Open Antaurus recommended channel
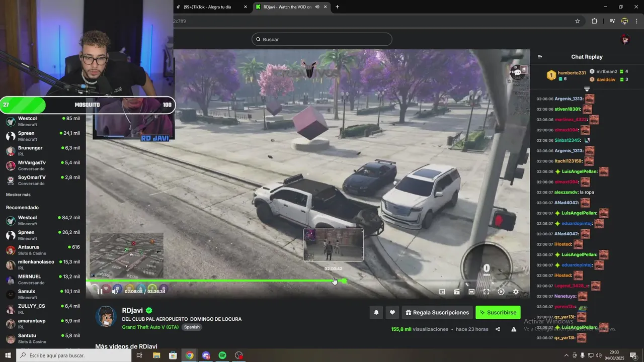Image resolution: width=644 pixels, height=362 pixels. [43, 250]
